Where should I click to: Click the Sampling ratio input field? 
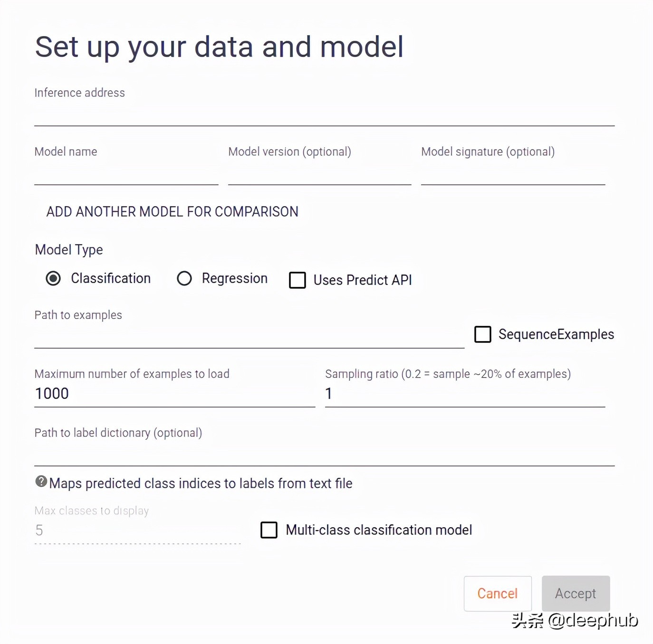pos(465,394)
